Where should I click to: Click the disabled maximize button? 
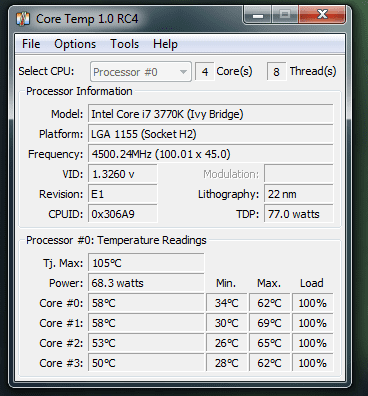(285, 15)
